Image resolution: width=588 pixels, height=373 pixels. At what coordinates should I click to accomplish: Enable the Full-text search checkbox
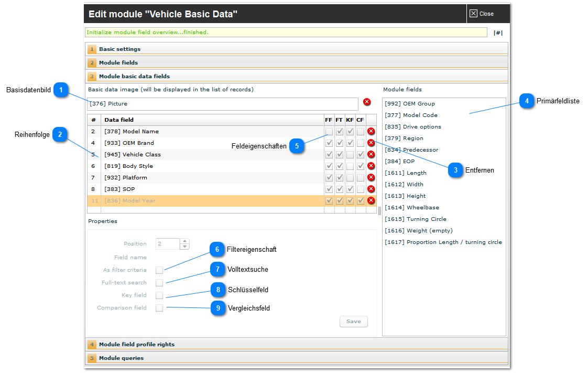[159, 283]
